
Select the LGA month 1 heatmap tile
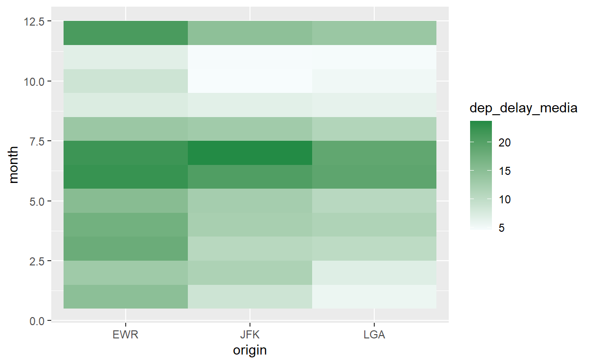(x=374, y=297)
